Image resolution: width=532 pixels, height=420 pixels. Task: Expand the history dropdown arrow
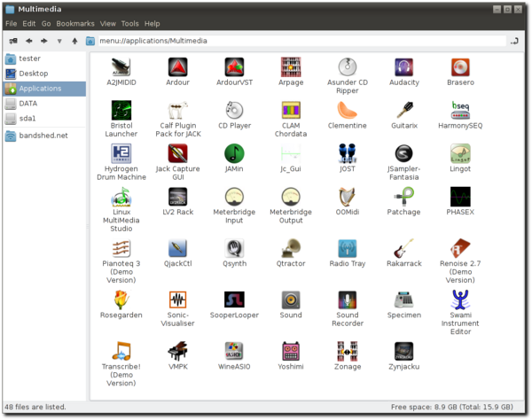click(x=59, y=41)
